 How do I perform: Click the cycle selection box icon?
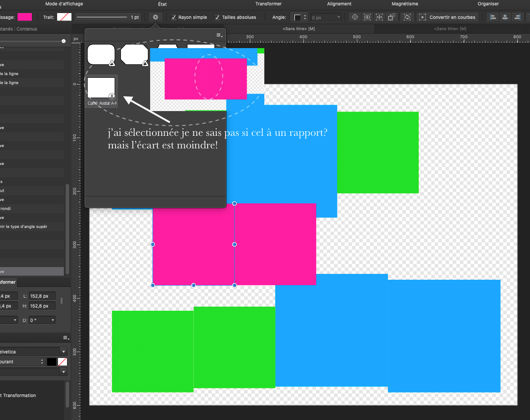(x=407, y=17)
